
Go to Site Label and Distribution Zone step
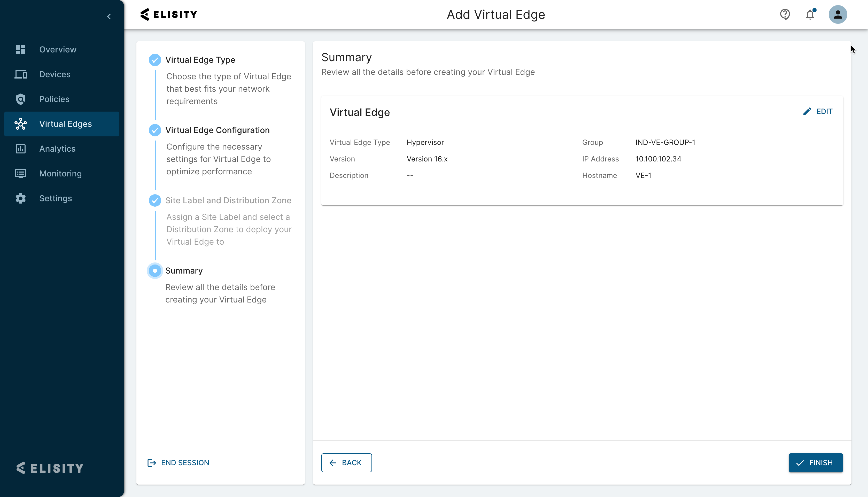pos(228,200)
